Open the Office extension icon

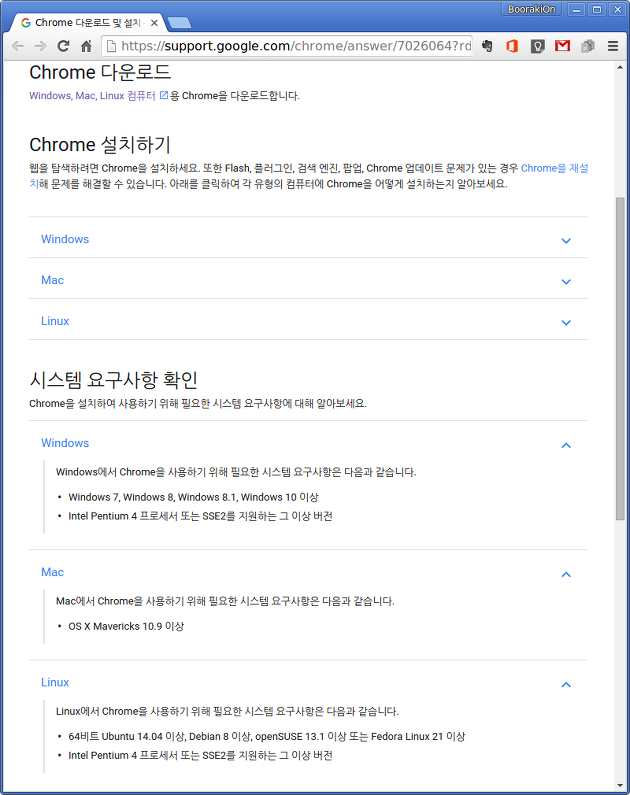tap(512, 46)
